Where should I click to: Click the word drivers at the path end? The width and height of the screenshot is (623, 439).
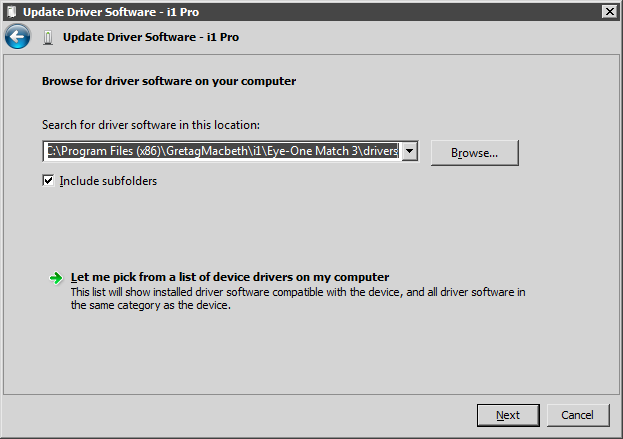380,151
